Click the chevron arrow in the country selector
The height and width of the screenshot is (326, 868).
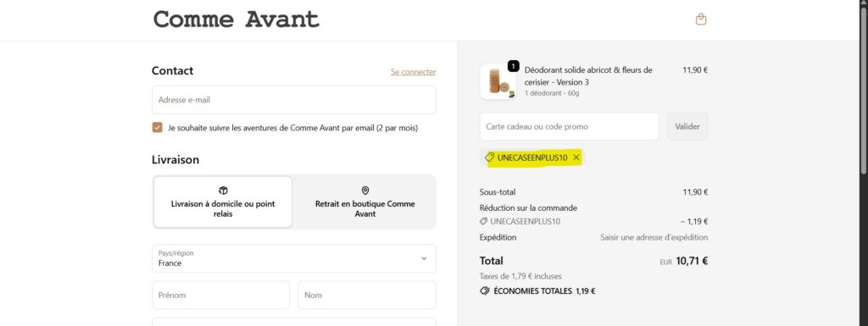click(x=424, y=258)
